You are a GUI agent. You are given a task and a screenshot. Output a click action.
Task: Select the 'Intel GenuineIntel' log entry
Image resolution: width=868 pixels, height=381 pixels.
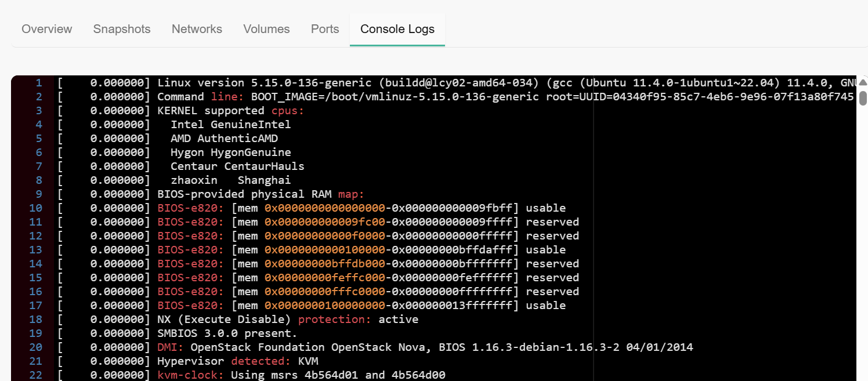pyautogui.click(x=230, y=125)
